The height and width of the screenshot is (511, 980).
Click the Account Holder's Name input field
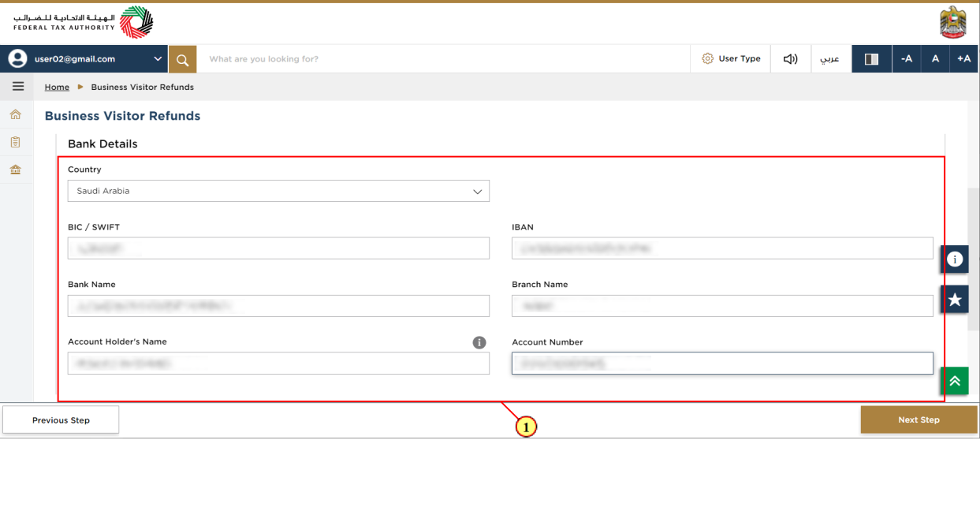[278, 363]
